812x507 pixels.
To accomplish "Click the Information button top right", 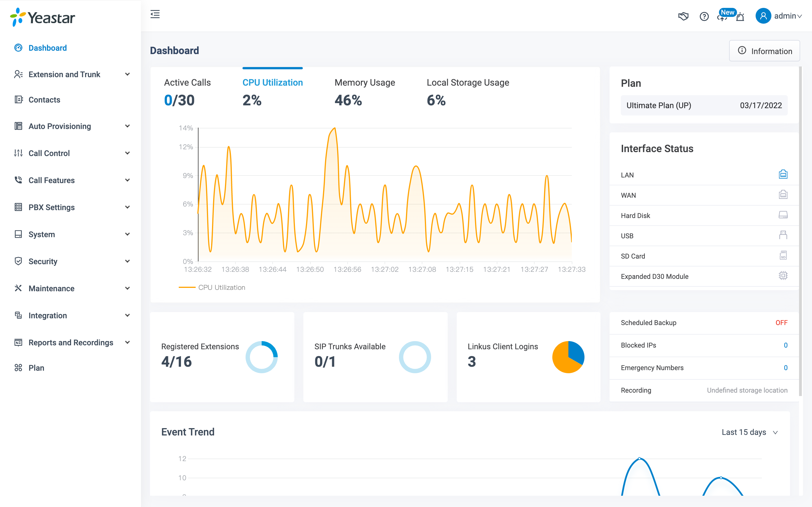I will (764, 50).
